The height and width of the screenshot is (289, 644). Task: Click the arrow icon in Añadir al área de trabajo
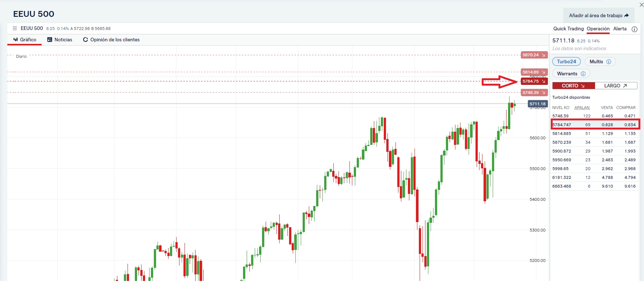point(627,15)
